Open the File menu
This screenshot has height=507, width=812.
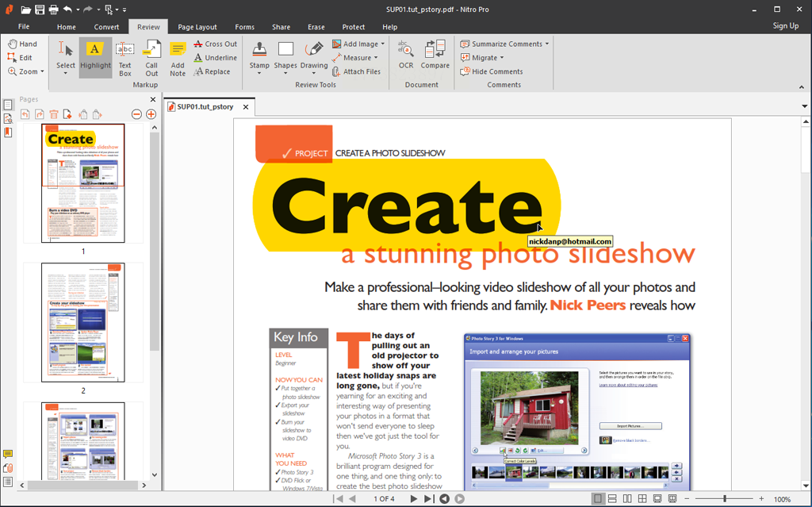point(24,27)
